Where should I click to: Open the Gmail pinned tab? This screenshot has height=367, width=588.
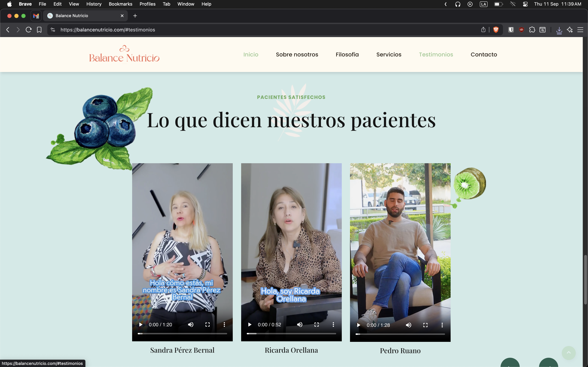tap(36, 16)
